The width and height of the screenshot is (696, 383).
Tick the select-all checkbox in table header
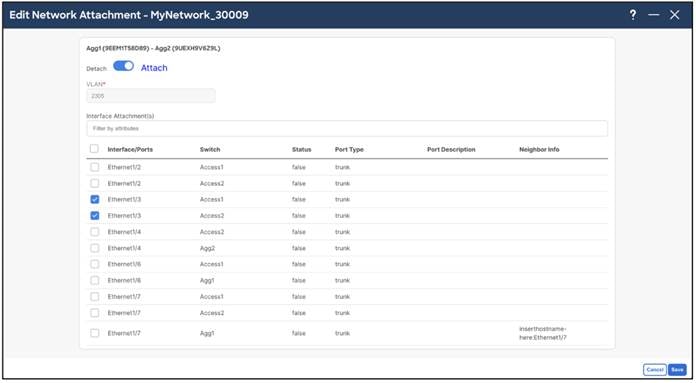pos(94,149)
